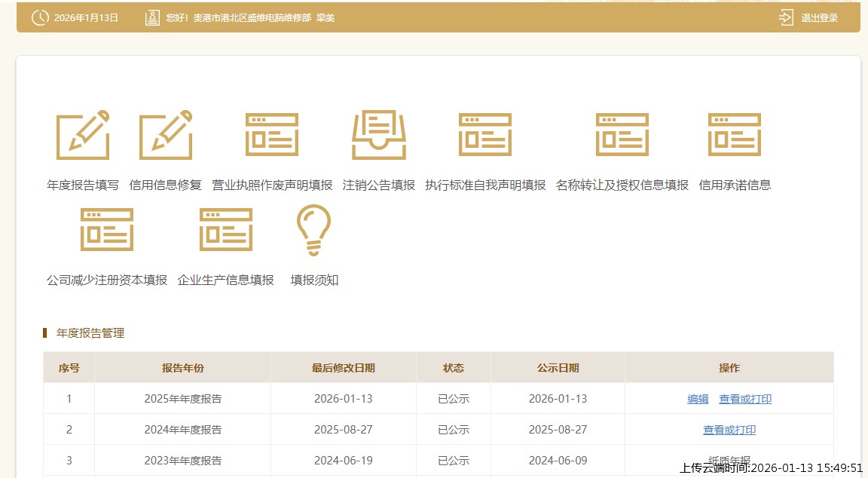Click 编辑 on the 2025 annual report

coord(697,398)
